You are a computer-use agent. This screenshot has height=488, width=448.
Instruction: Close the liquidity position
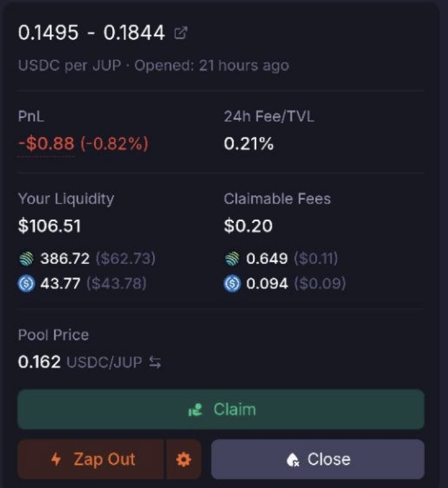(318, 459)
